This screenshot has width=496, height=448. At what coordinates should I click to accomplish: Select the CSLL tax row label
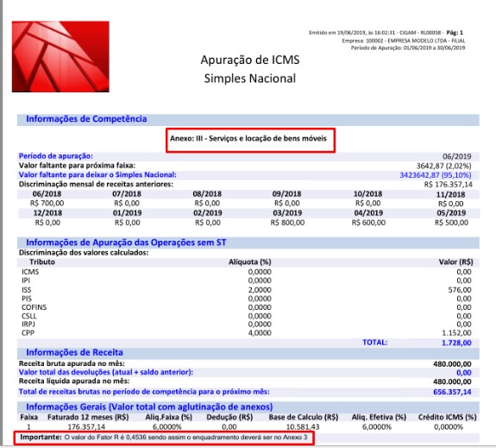(29, 316)
